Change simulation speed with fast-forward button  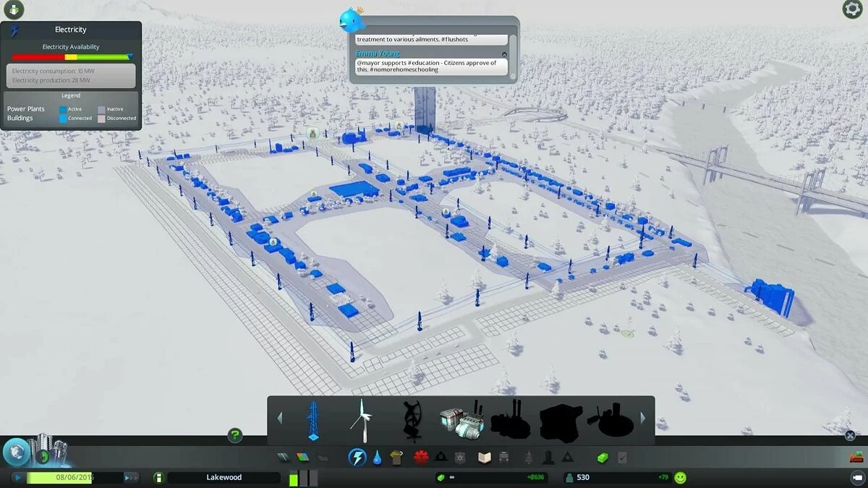(131, 477)
